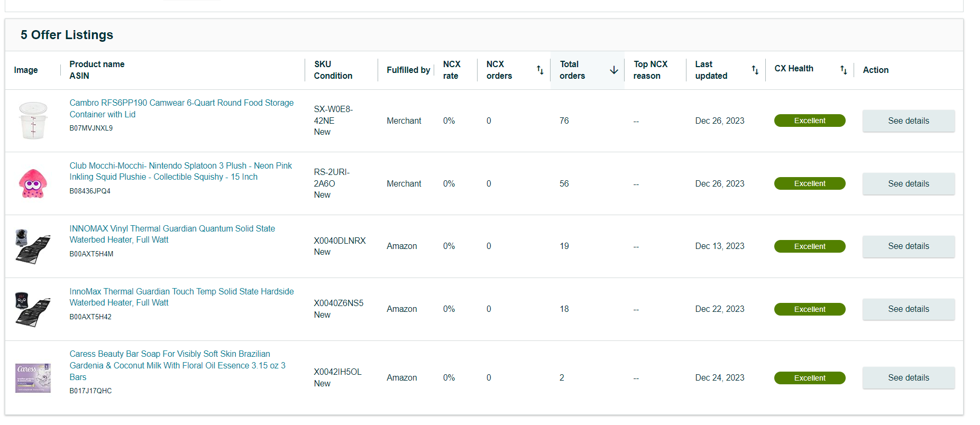Image resolution: width=980 pixels, height=425 pixels.
Task: Click Excellent badge for Cambro container row
Action: coord(810,121)
